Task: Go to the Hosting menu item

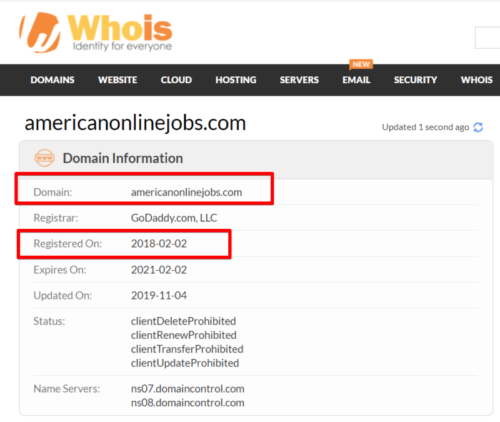Action: tap(236, 80)
